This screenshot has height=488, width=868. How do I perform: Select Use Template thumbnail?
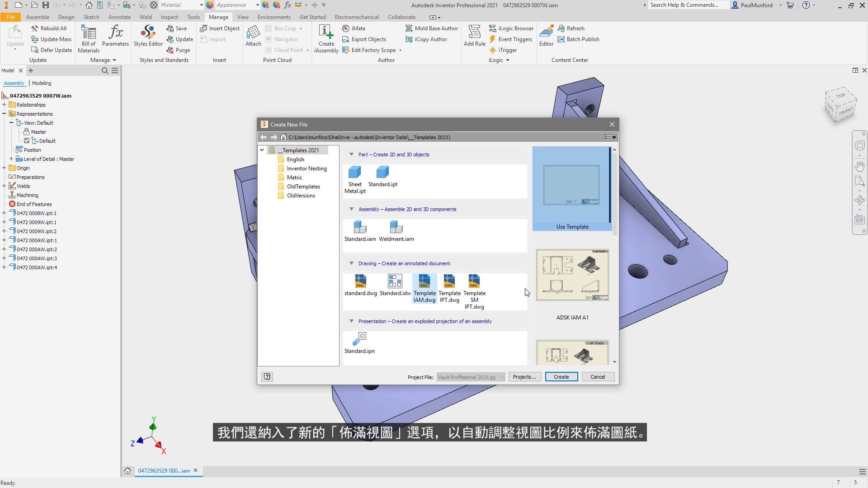572,188
